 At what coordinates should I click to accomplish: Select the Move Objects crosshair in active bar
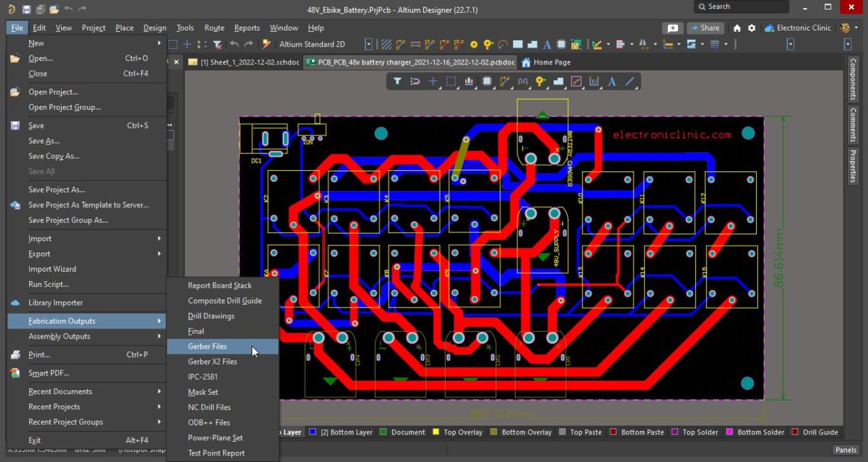(433, 81)
